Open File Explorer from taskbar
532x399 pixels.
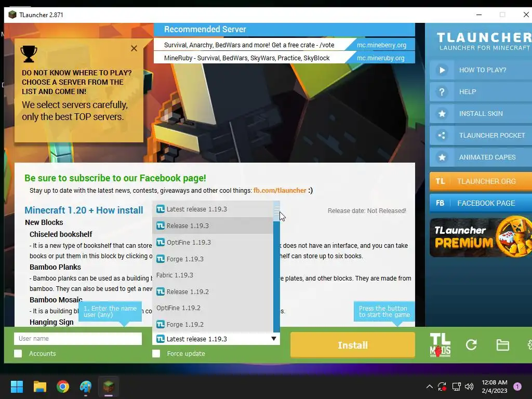click(x=39, y=387)
